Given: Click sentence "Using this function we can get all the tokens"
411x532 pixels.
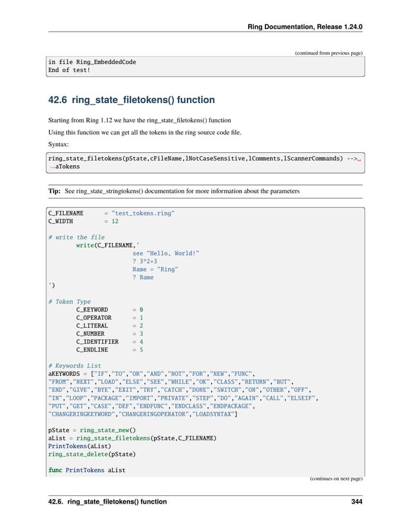Looking at the screenshot, I should pyautogui.click(x=145, y=132).
